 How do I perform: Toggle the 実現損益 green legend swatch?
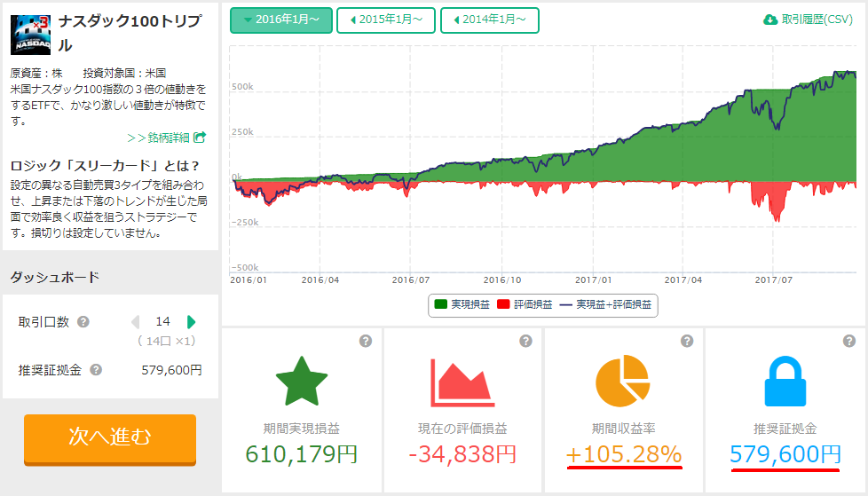(440, 304)
